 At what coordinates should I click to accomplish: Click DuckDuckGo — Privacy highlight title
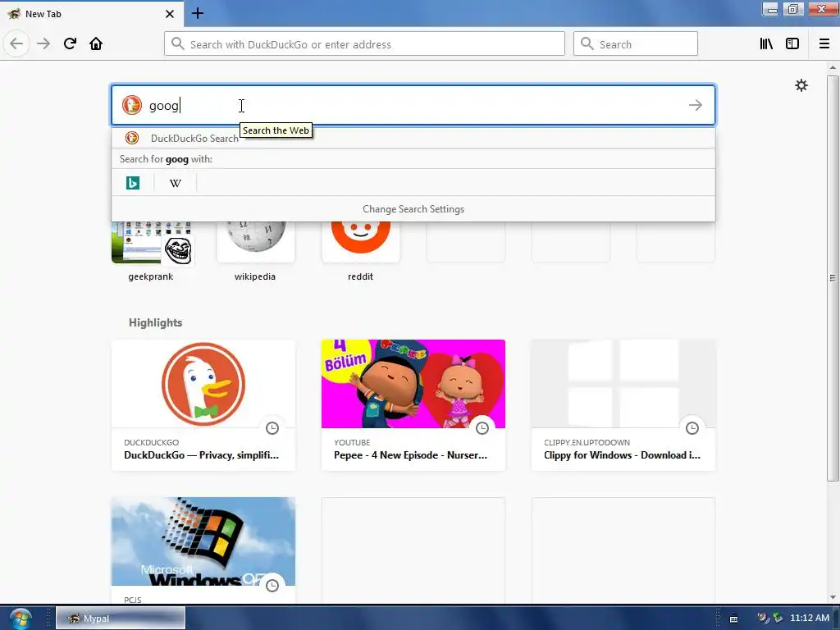(202, 455)
